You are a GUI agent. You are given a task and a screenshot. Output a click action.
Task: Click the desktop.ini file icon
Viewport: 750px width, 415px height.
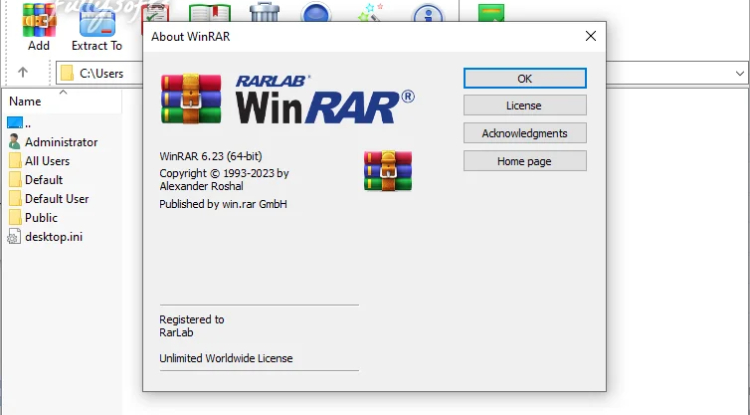pos(14,237)
